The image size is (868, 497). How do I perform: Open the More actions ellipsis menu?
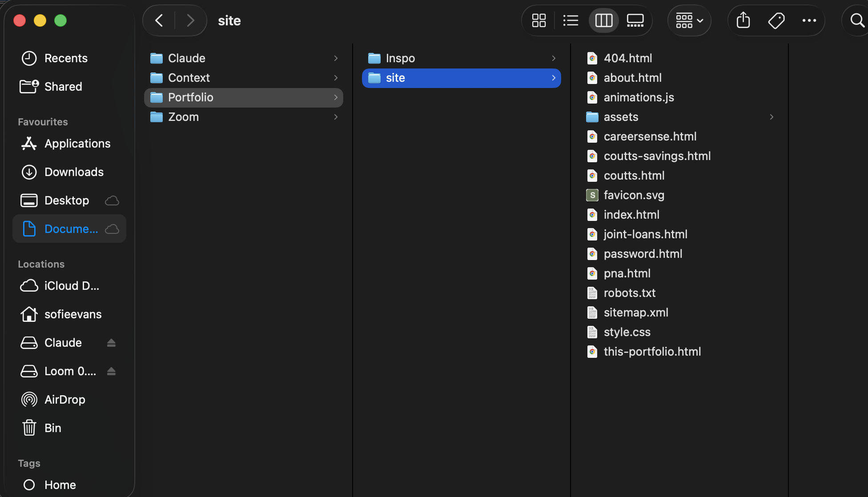pyautogui.click(x=809, y=20)
